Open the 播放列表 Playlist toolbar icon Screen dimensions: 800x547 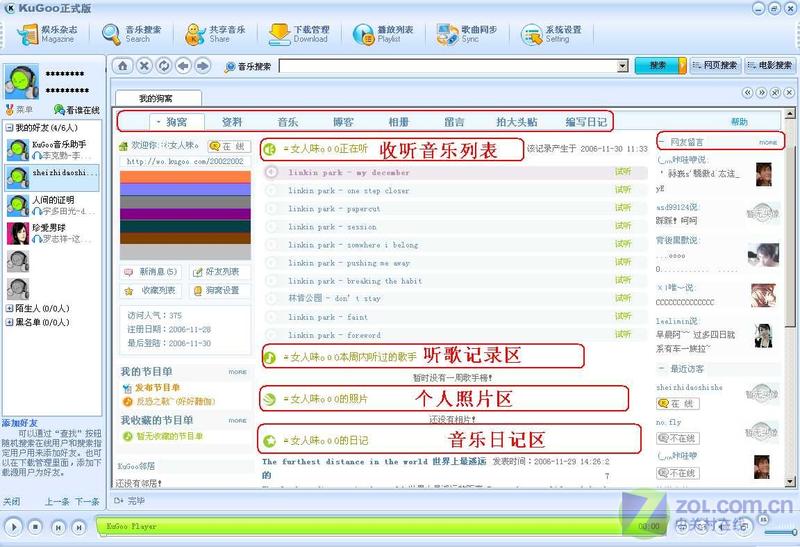pos(383,34)
